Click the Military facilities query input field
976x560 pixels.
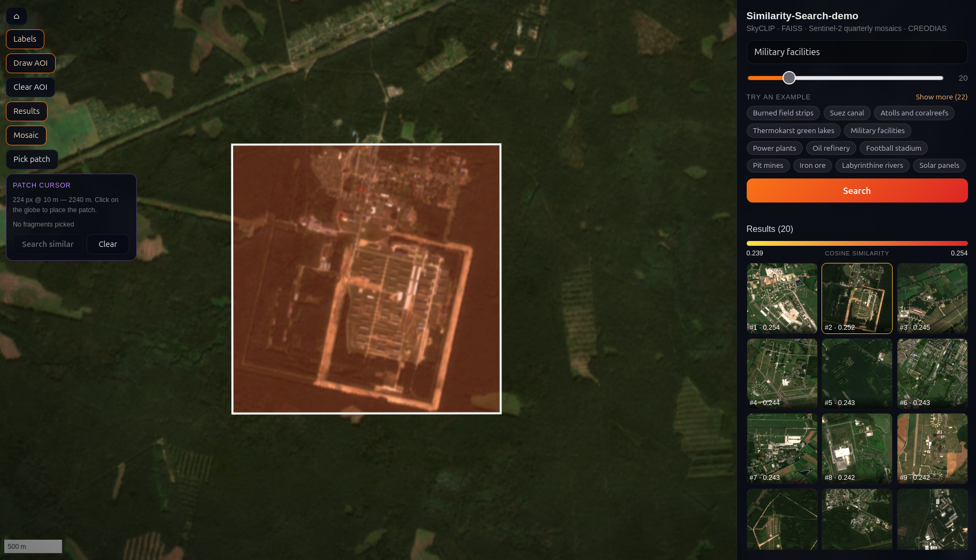pos(857,52)
